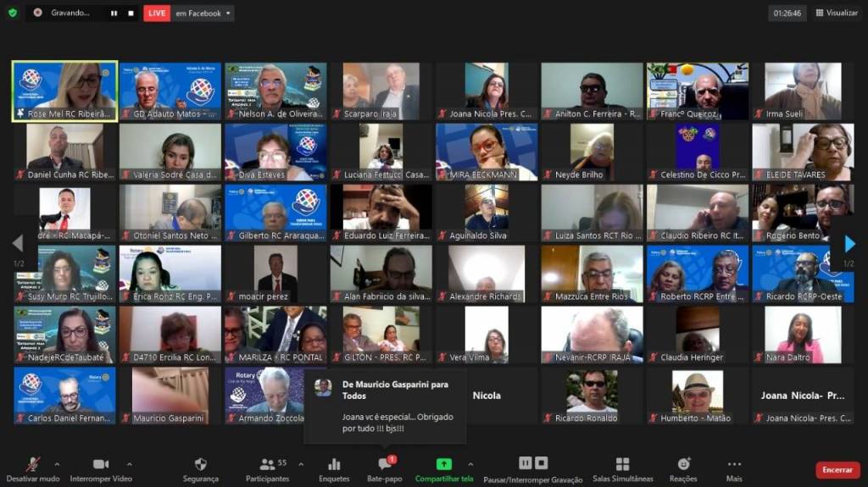This screenshot has width=868, height=487.
Task: Open the Bate-papo chat
Action: tap(385, 468)
